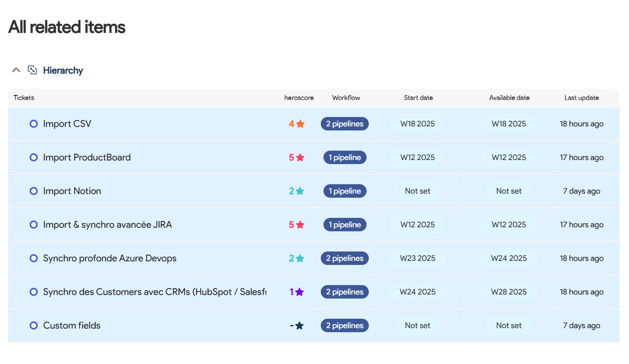Click the Import ProductBoard status circle

coord(34,157)
